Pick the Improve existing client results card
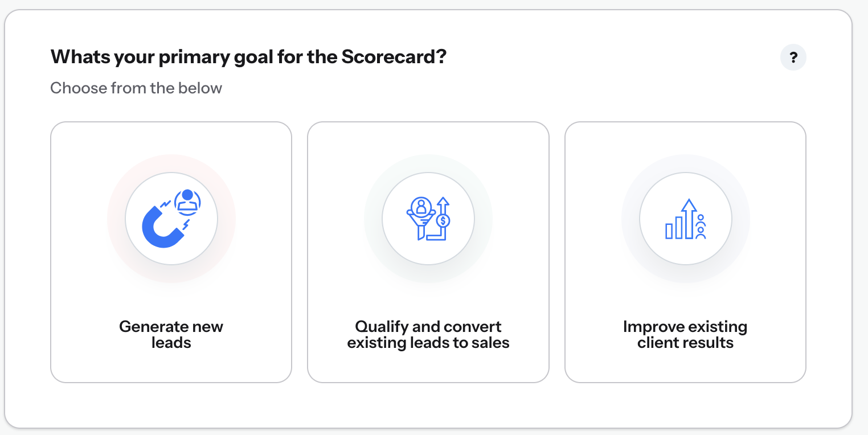 click(x=685, y=252)
